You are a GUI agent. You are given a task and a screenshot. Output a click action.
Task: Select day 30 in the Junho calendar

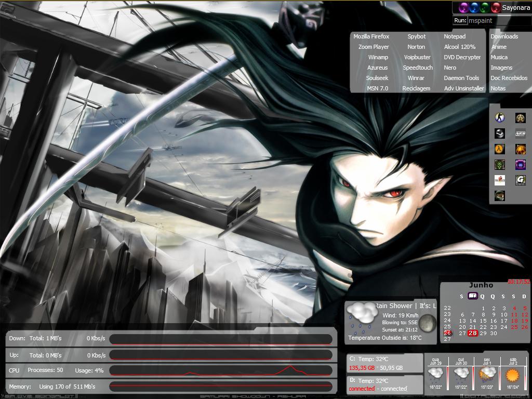[494, 333]
